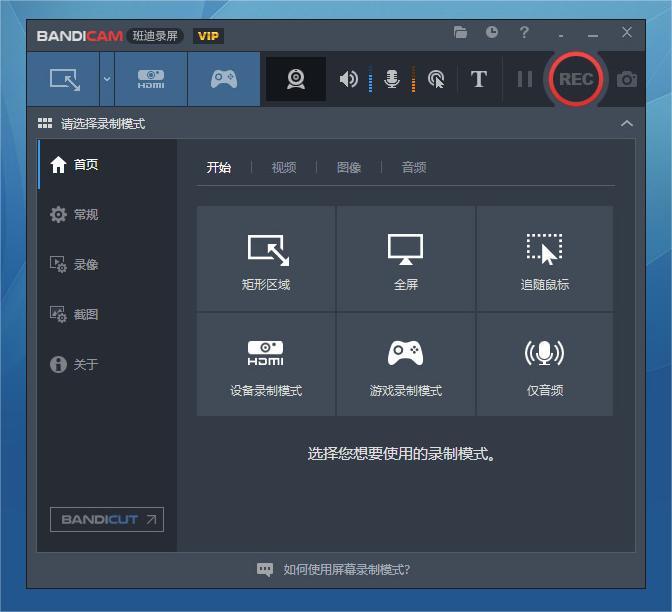The width and height of the screenshot is (672, 612).
Task: Click the grid icon beside 请选择录制模式
Action: [45, 124]
